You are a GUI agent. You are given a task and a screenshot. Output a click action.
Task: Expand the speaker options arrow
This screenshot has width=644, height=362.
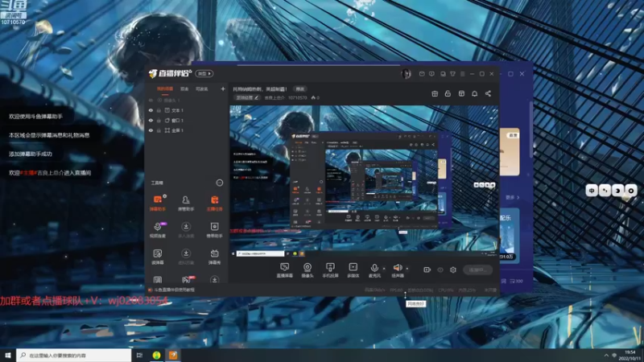(x=407, y=268)
